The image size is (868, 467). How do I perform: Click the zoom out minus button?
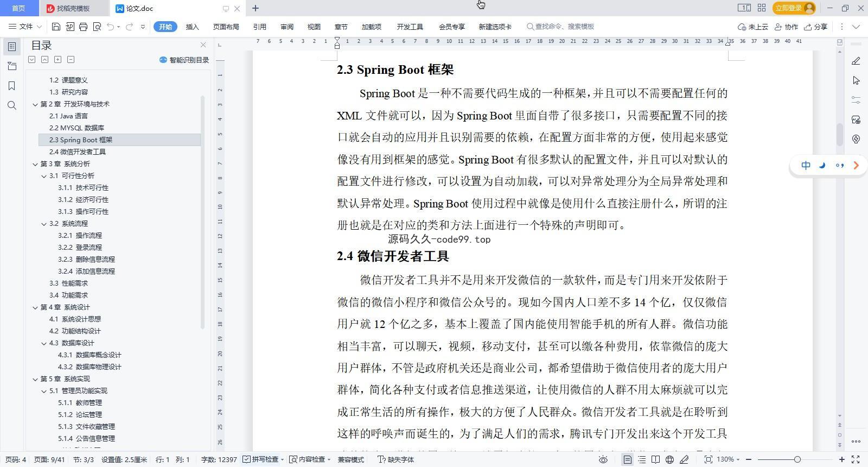point(749,459)
